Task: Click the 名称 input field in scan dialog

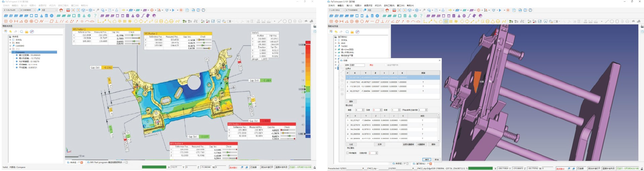Action: [357, 65]
